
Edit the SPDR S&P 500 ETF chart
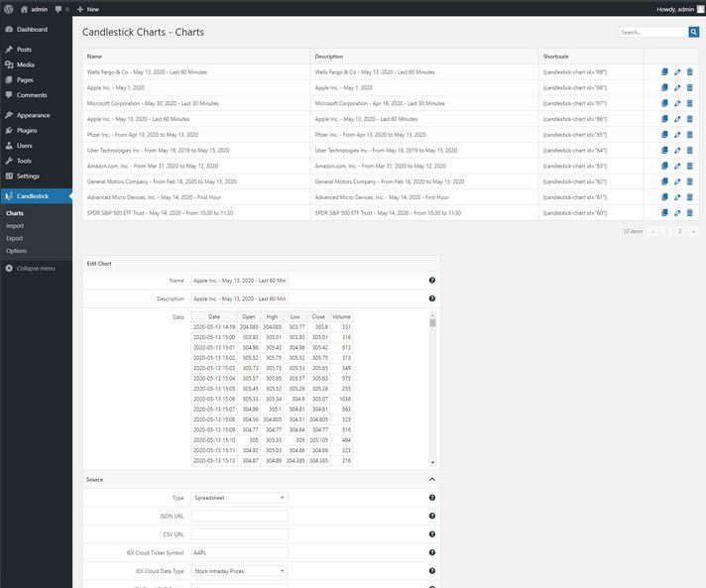tap(677, 213)
